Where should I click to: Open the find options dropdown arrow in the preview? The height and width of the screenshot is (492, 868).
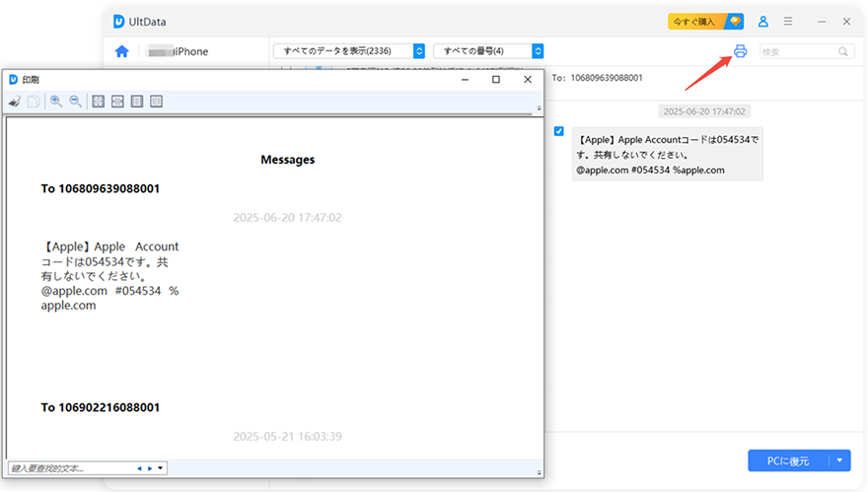click(x=161, y=468)
